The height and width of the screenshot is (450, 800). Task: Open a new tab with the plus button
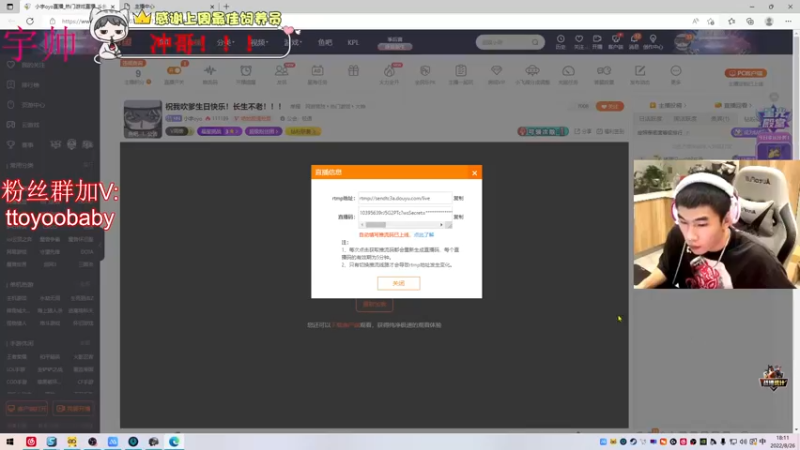[227, 7]
